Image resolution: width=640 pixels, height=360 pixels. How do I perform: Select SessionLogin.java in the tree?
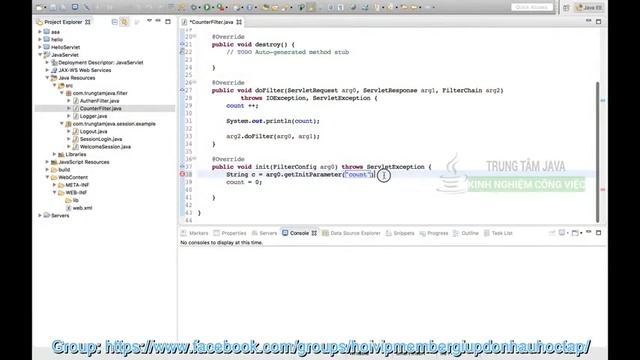[101, 139]
